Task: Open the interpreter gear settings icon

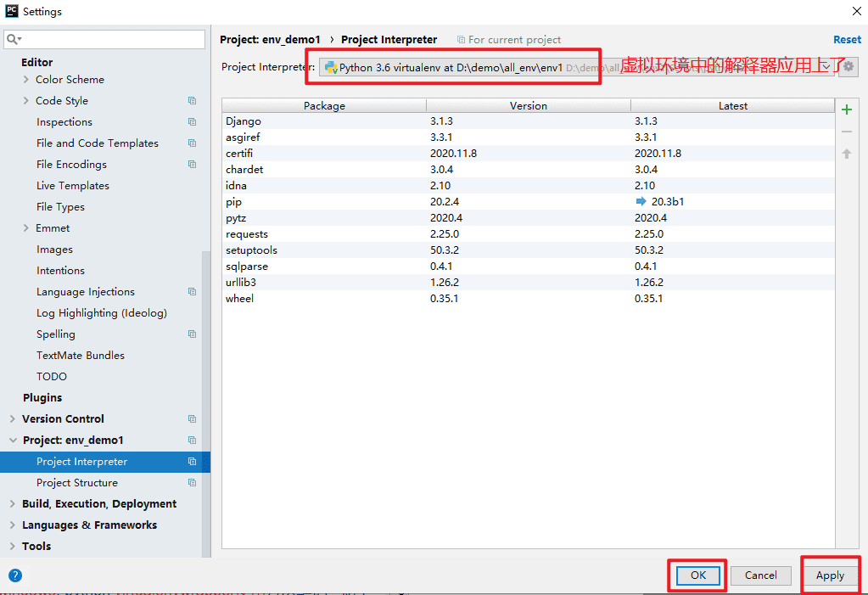Action: coord(848,67)
